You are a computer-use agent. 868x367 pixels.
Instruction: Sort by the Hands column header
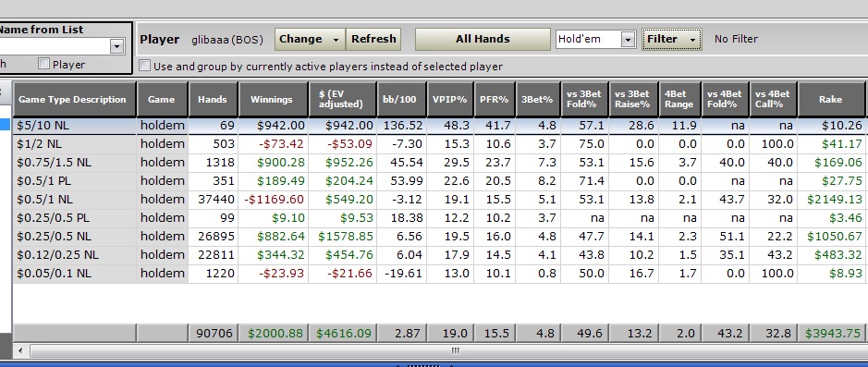tap(214, 100)
